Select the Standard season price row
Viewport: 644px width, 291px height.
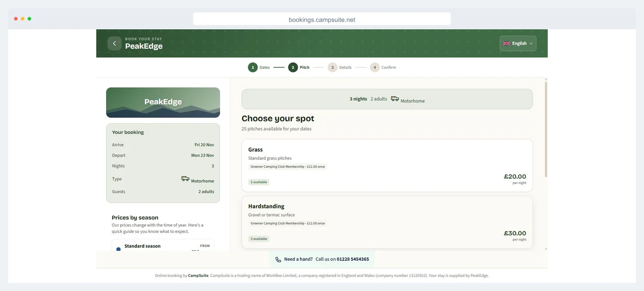(163, 246)
